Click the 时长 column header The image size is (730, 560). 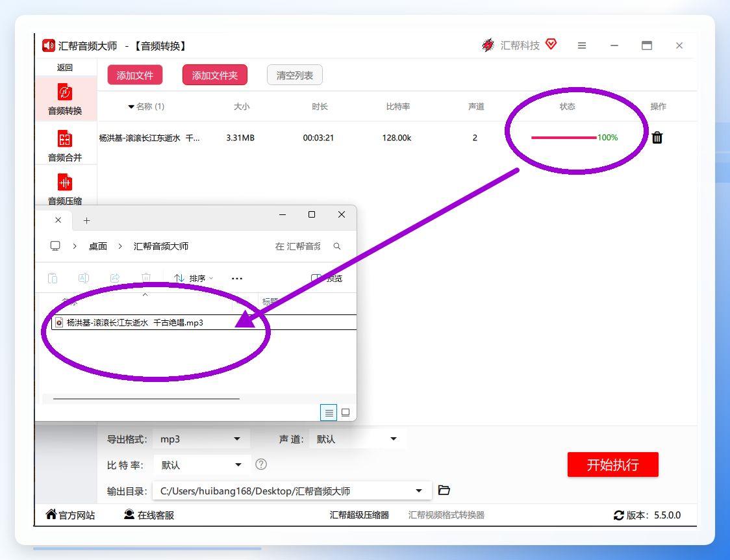(320, 107)
